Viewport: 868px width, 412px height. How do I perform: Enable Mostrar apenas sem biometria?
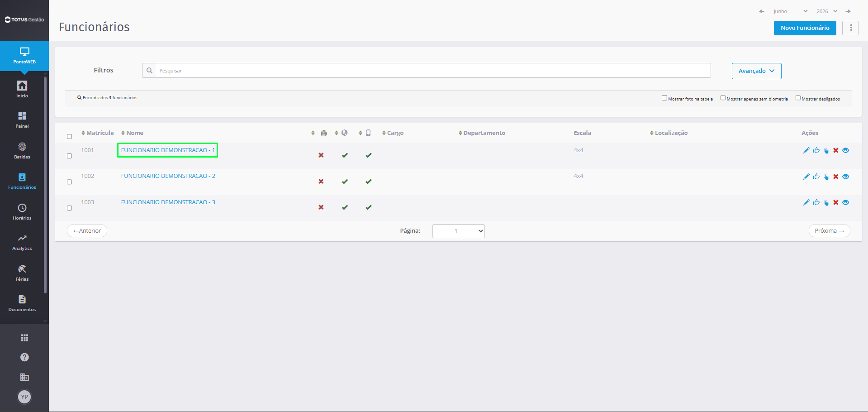click(723, 98)
